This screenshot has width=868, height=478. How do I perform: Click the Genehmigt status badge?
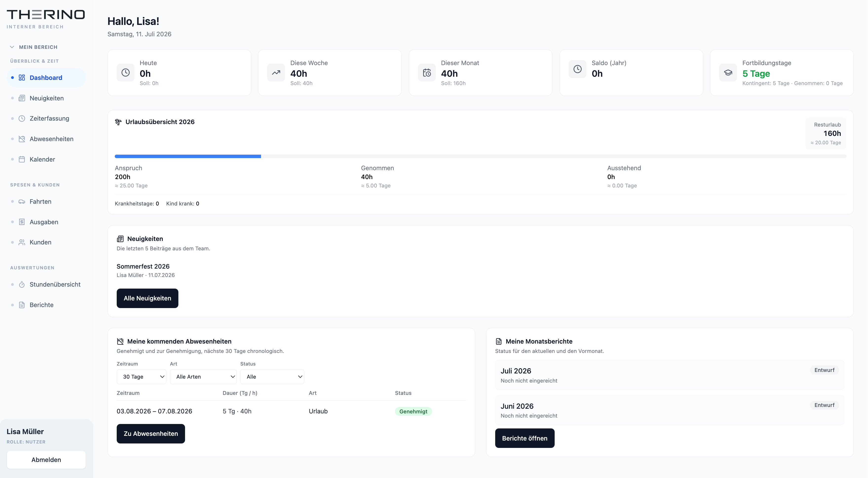click(413, 412)
